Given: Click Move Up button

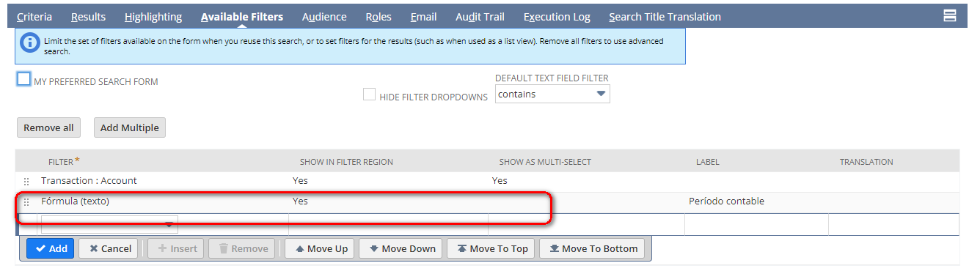Looking at the screenshot, I should point(320,248).
